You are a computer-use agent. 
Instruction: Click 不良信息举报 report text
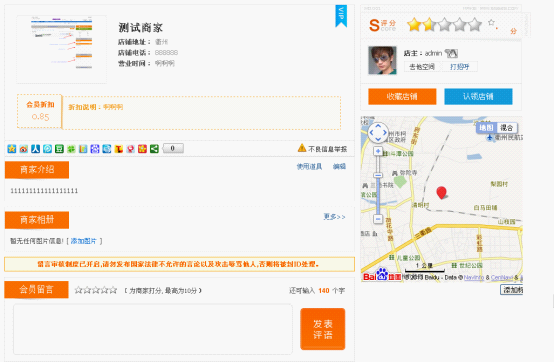click(328, 149)
